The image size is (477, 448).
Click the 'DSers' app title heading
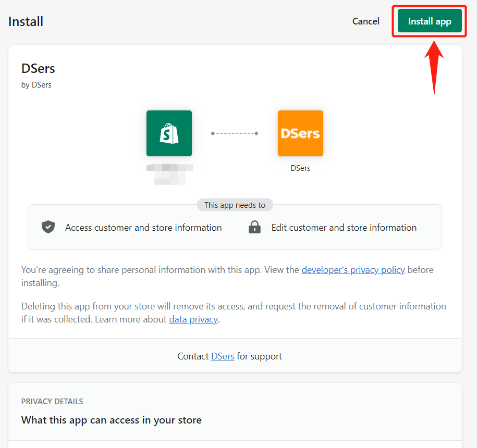[38, 68]
